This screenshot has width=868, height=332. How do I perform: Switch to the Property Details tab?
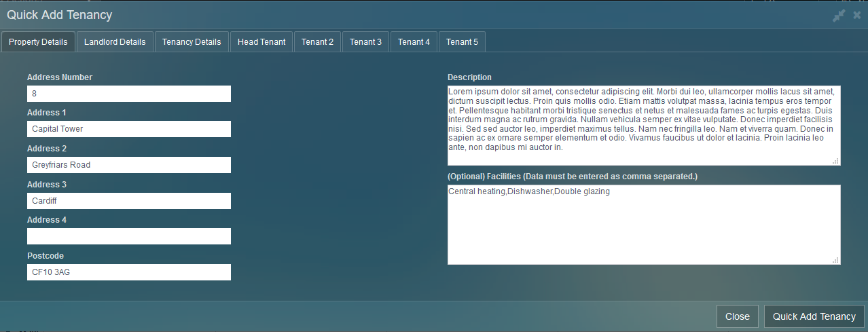click(x=38, y=41)
